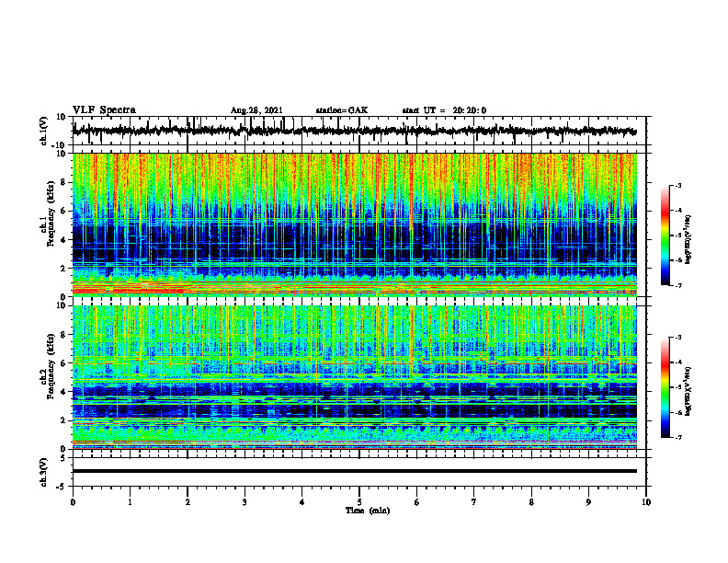Click the flat ch.3 voltage trace line

[x=354, y=471]
